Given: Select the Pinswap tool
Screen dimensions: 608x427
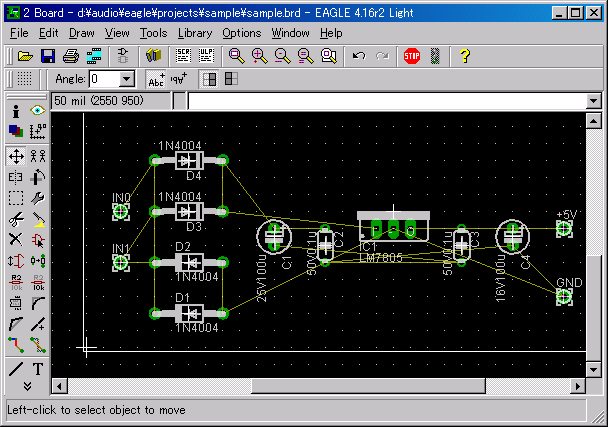Looking at the screenshot, I should click(16, 261).
